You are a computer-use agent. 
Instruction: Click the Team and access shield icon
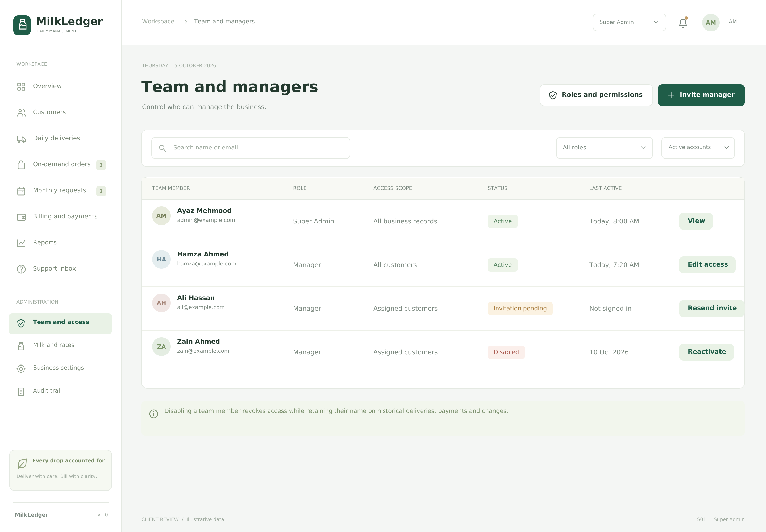[x=21, y=323]
